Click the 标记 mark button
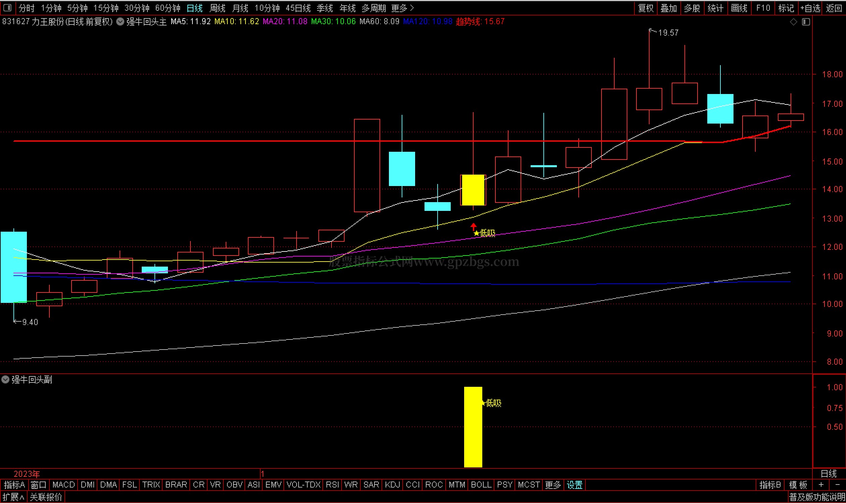Image resolution: width=846 pixels, height=504 pixels. [x=786, y=8]
